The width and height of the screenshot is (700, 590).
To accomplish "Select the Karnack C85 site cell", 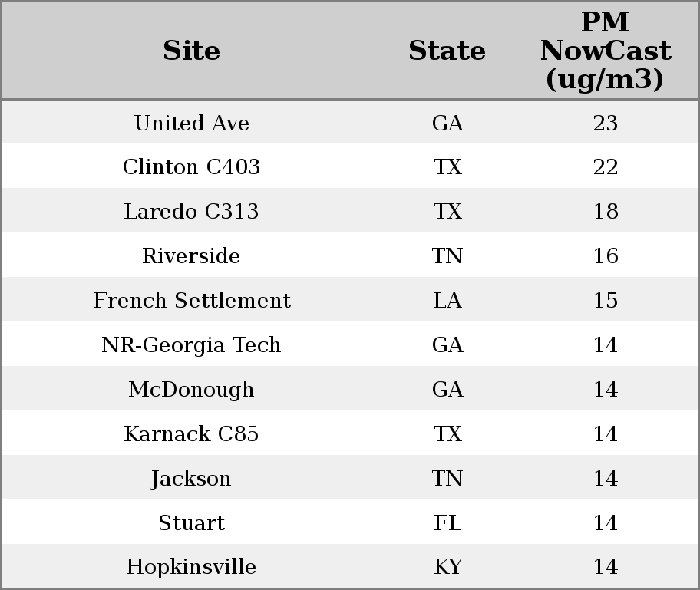I will [191, 434].
